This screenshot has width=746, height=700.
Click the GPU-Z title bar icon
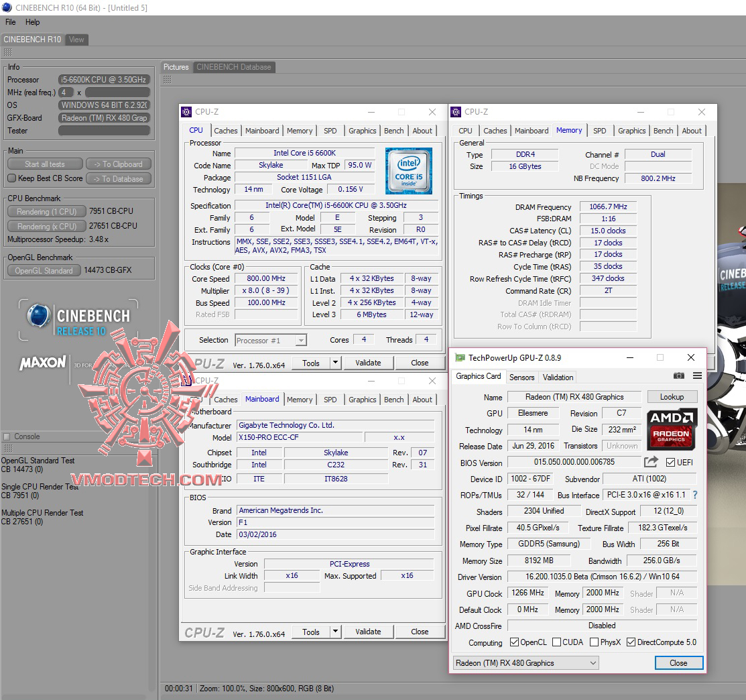460,357
